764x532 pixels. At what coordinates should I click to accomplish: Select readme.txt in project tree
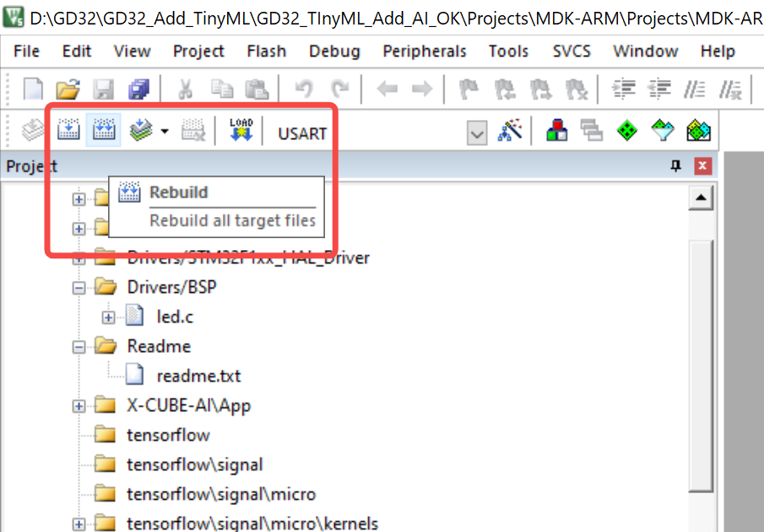(x=198, y=376)
